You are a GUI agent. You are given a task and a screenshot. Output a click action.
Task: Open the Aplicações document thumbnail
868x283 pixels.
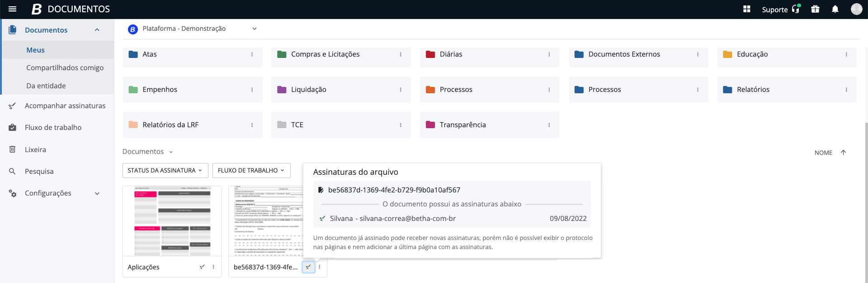point(172,221)
